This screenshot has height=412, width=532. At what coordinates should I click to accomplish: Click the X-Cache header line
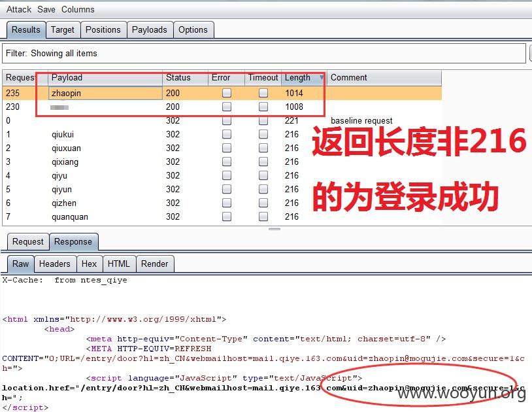[x=65, y=281]
